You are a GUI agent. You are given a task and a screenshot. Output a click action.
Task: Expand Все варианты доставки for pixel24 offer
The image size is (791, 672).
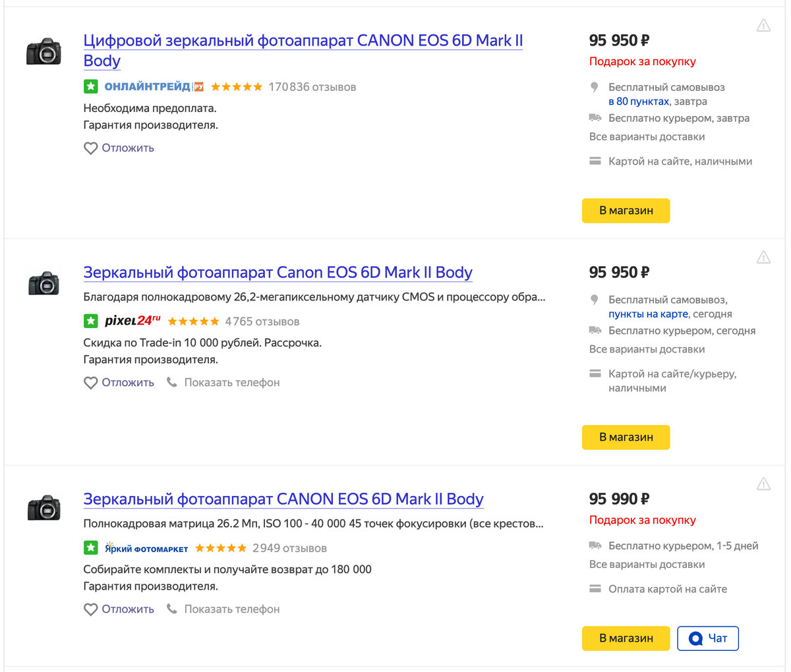[x=647, y=349]
